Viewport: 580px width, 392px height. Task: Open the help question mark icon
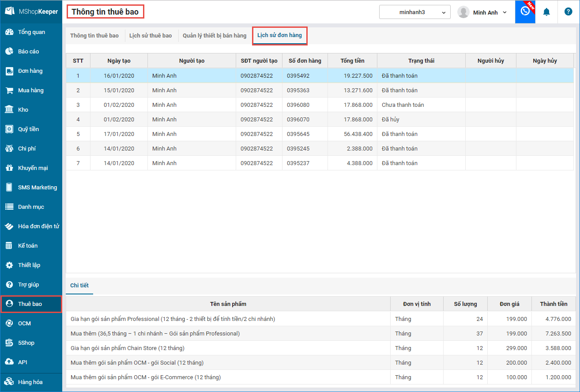point(568,12)
